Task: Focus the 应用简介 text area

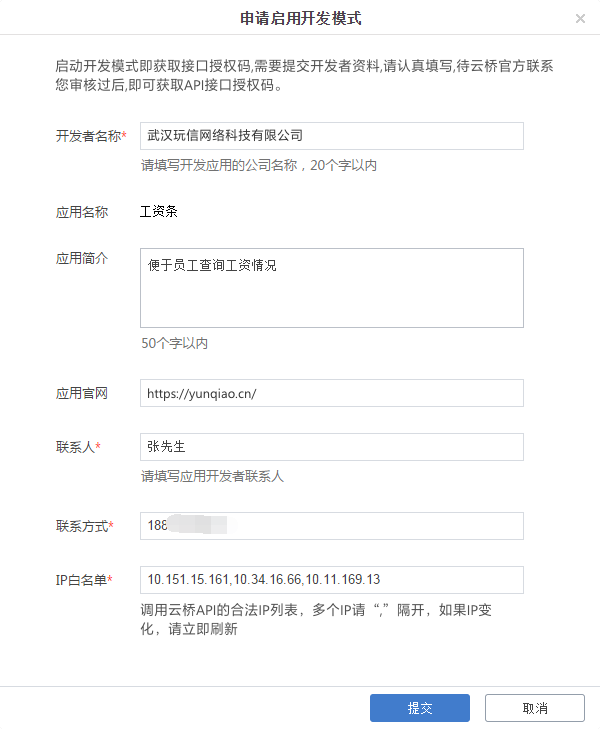Action: coord(331,287)
